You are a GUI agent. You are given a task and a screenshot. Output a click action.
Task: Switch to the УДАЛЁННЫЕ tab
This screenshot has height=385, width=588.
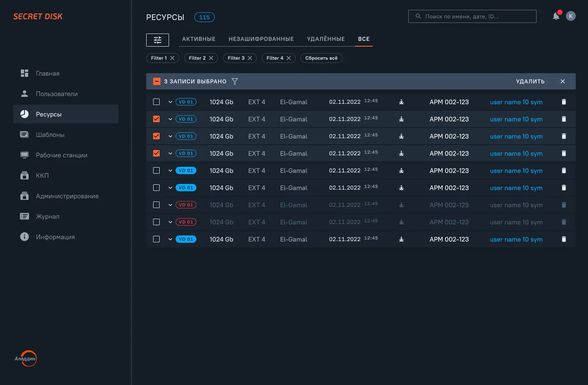(326, 39)
